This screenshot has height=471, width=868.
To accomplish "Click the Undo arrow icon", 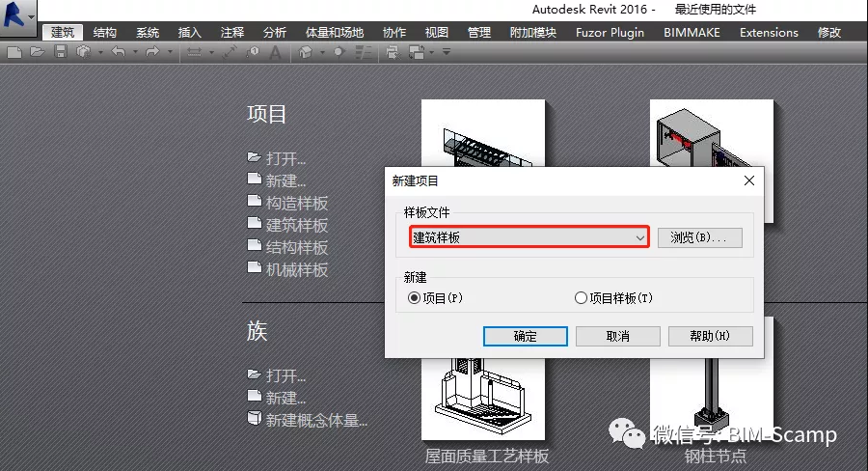I will [118, 52].
